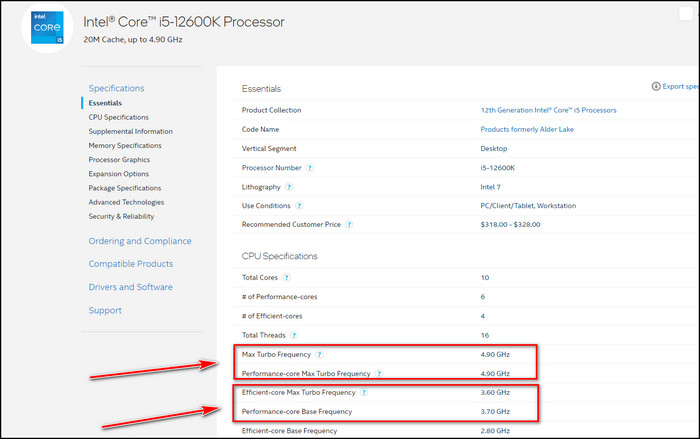
Task: Click the Code Name label
Action: tap(260, 130)
